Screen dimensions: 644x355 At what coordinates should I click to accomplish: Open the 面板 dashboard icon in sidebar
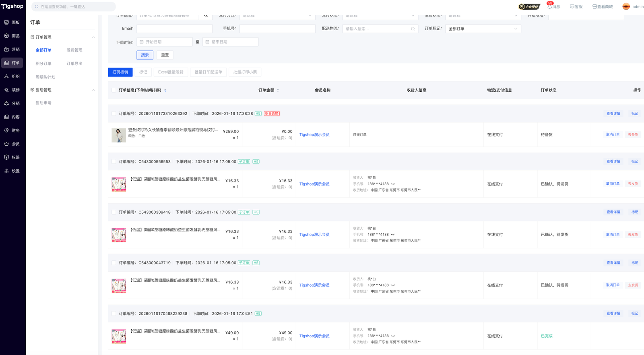(x=6, y=23)
